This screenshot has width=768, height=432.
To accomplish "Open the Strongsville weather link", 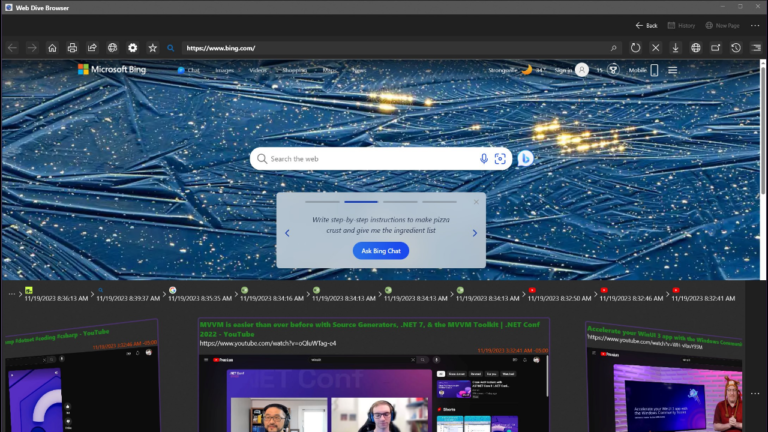I will click(x=503, y=70).
